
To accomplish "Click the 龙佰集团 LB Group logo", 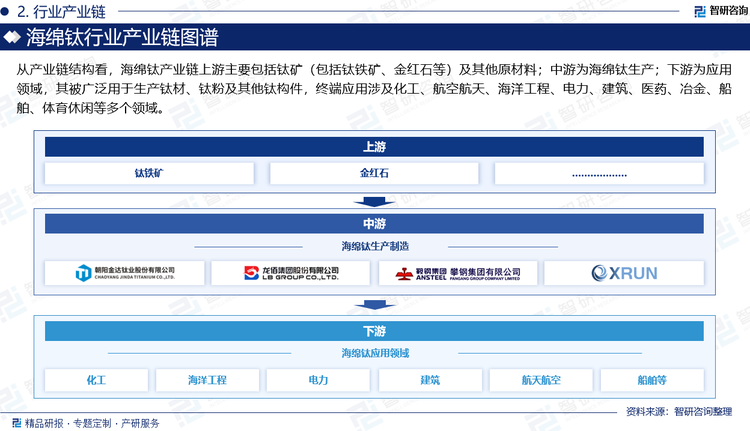I will pos(291,273).
